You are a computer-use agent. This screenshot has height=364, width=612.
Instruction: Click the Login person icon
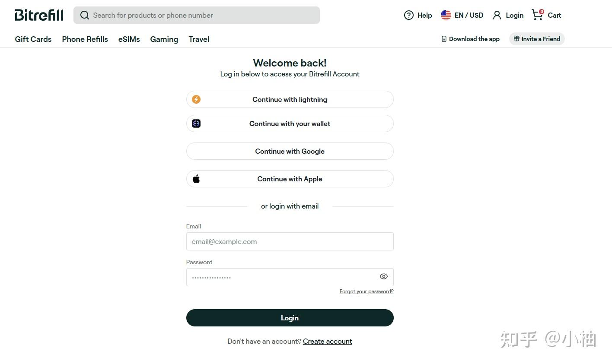(x=497, y=16)
